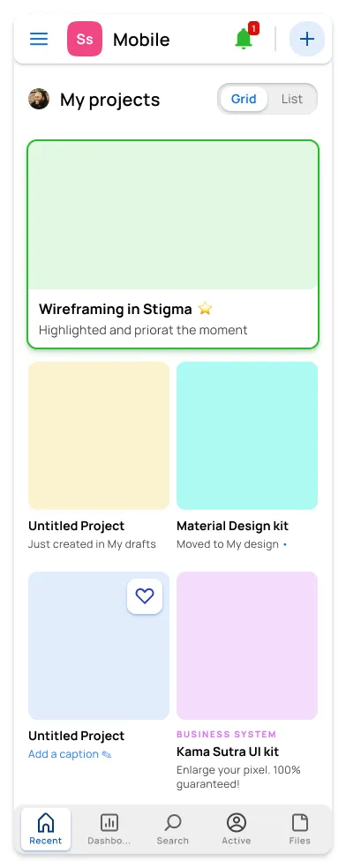The image size is (346, 868).
Task: Open the purple Kama Sutra UI kit thumbnail
Action: [x=247, y=646]
